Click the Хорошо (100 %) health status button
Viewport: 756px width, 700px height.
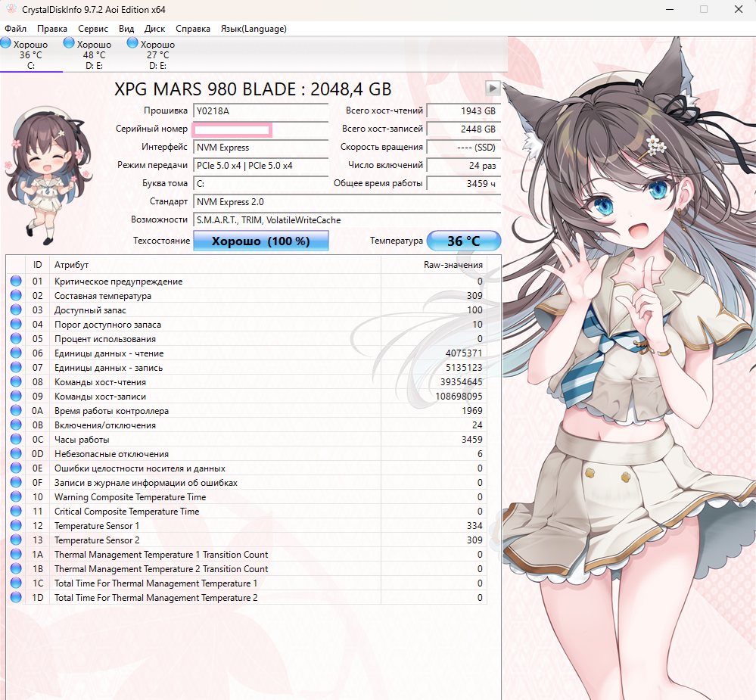261,241
